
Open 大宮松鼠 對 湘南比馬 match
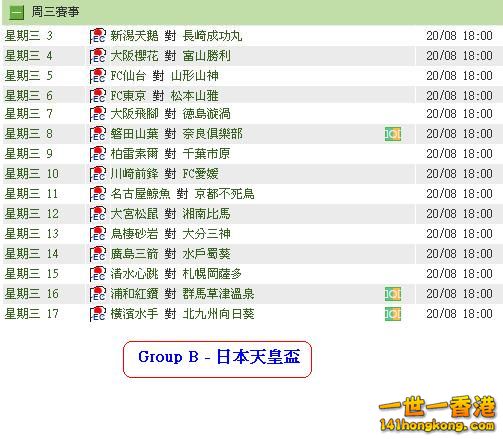tap(170, 214)
